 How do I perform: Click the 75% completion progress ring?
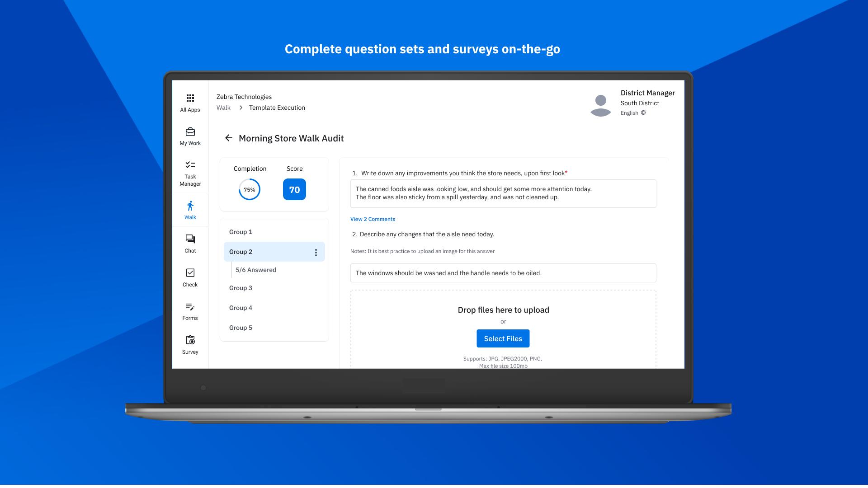[250, 190]
